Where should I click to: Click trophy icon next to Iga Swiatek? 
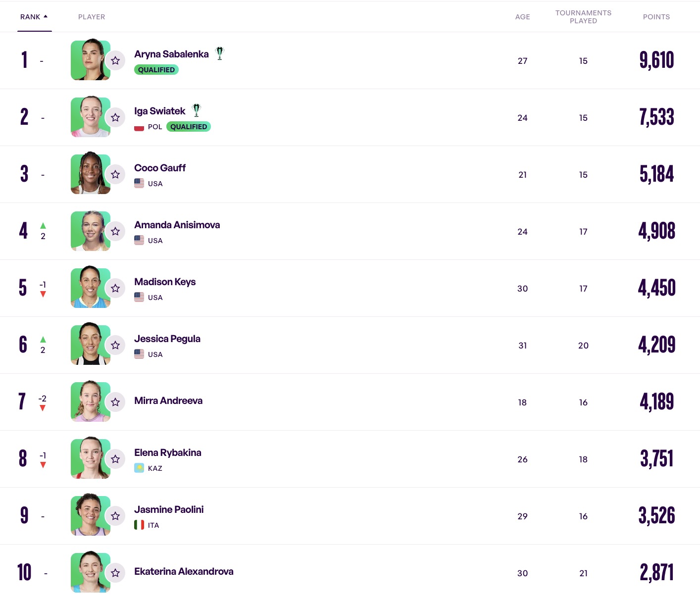(x=197, y=110)
